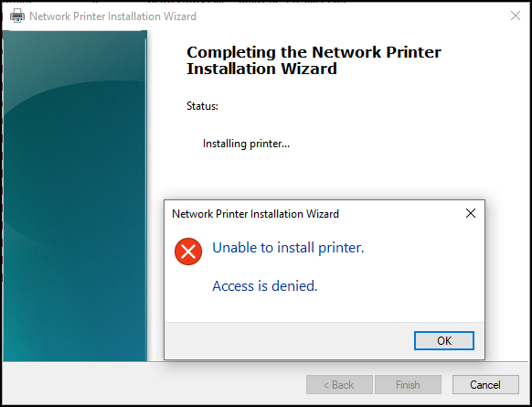The height and width of the screenshot is (407, 532).
Task: Close the Network Printer Installation Wizard window
Action: (x=516, y=16)
